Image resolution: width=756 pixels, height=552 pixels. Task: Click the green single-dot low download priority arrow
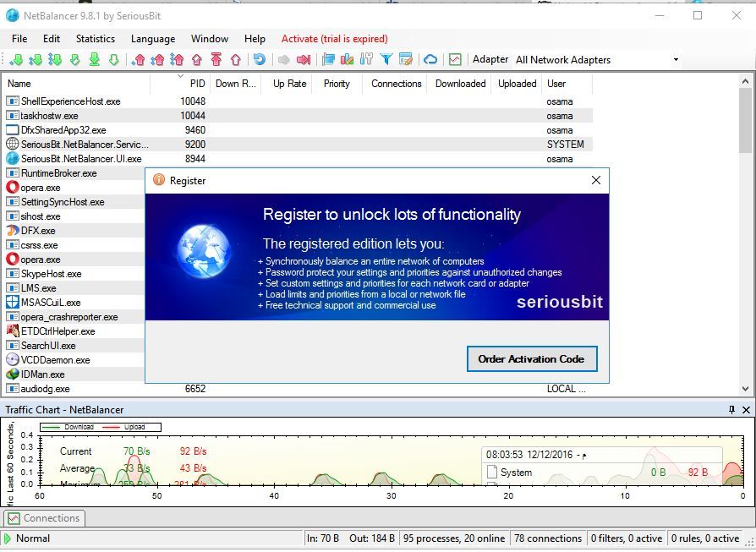pyautogui.click(x=16, y=60)
